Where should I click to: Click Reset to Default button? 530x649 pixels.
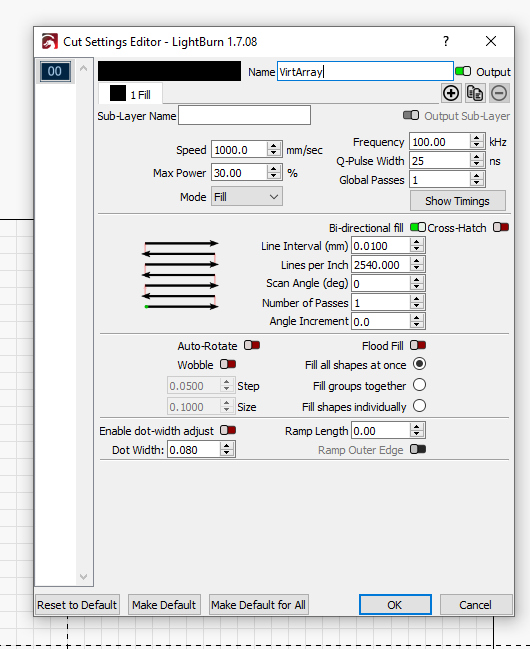pos(77,605)
